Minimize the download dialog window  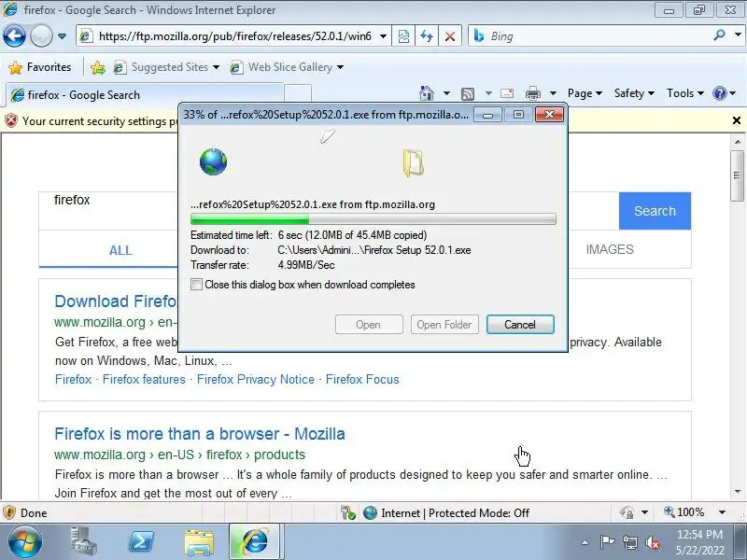tap(487, 115)
